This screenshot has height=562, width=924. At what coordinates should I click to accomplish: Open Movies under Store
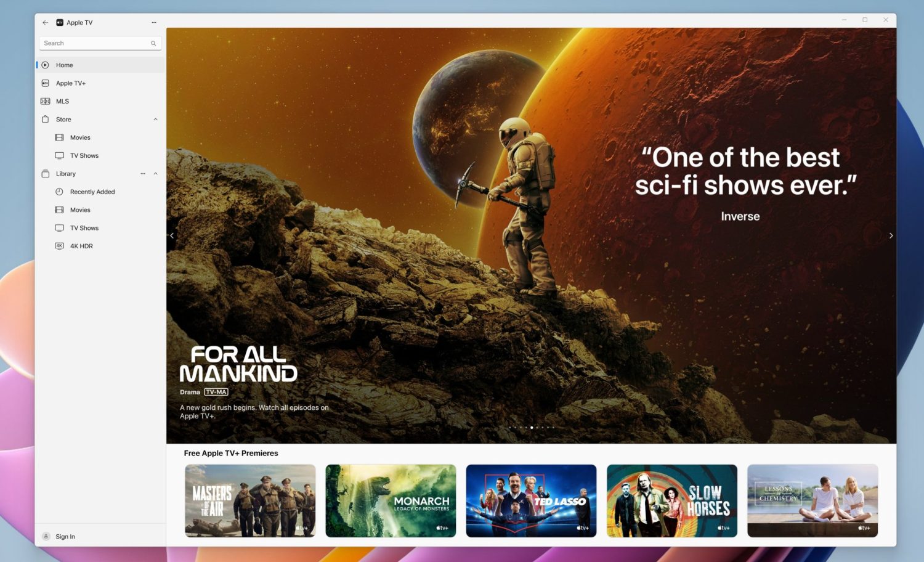[80, 137]
